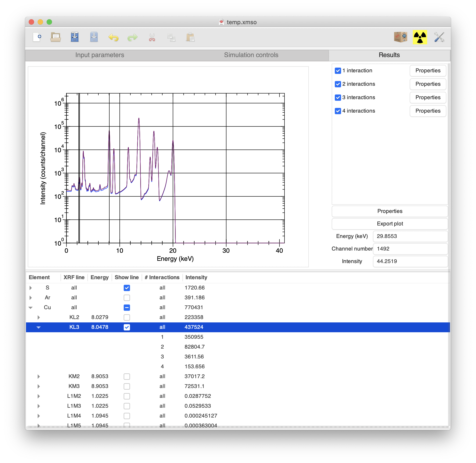Uncheck the 4 interactions checkbox
Screen dimensions: 476x463
click(338, 111)
